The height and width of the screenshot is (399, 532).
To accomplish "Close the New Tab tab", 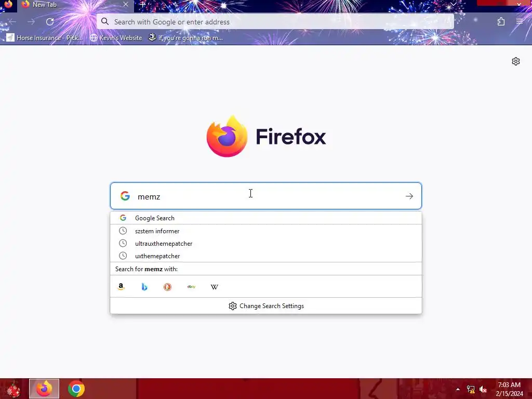I will click(126, 4).
